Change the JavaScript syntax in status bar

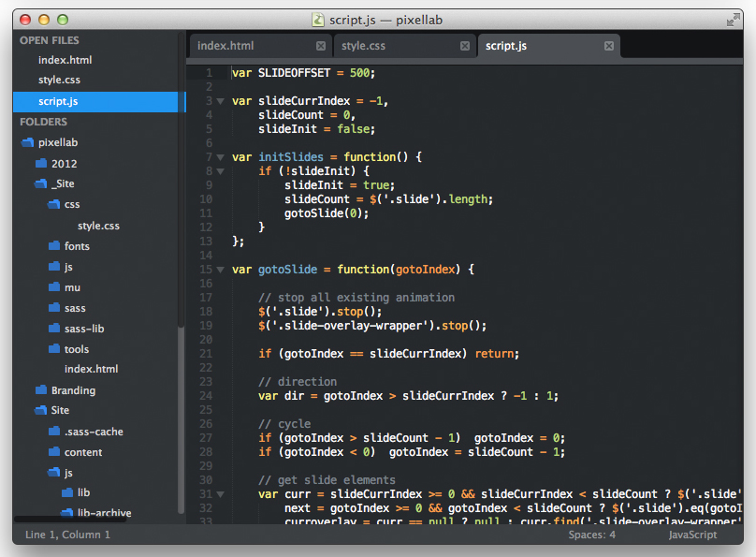point(692,535)
